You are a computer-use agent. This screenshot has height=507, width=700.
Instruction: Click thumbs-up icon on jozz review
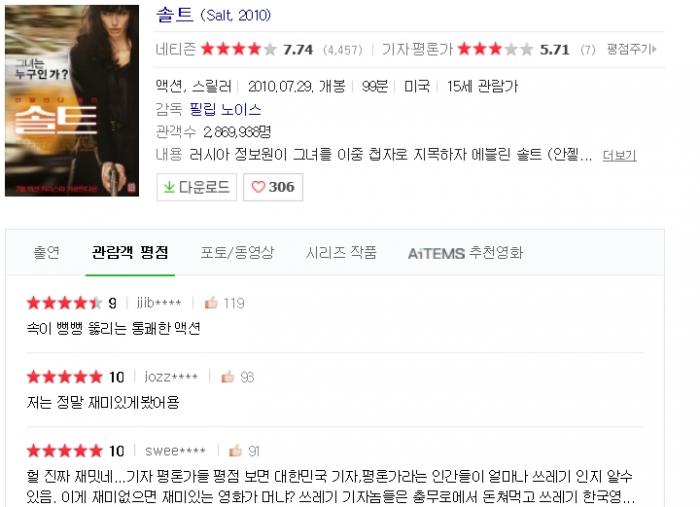click(228, 377)
